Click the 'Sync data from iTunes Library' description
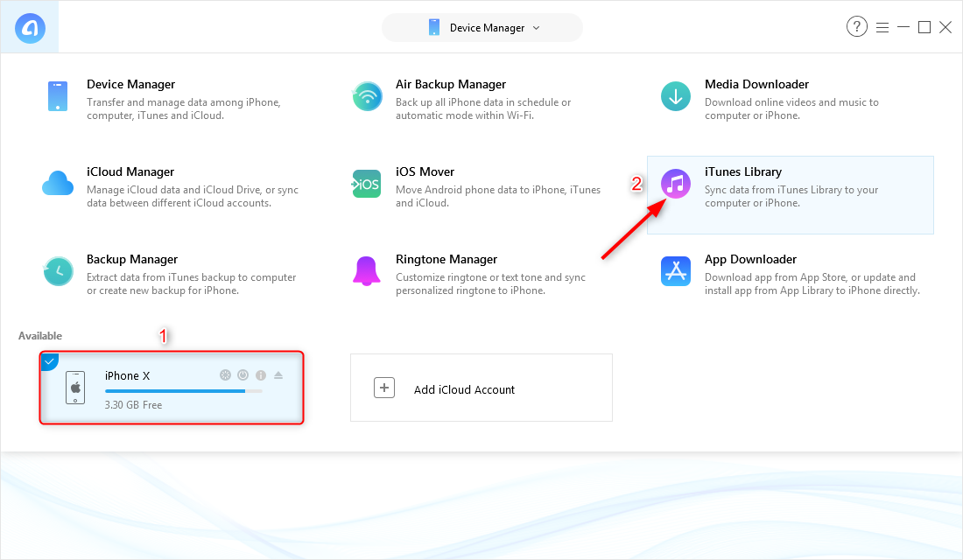Image resolution: width=963 pixels, height=560 pixels. [791, 197]
